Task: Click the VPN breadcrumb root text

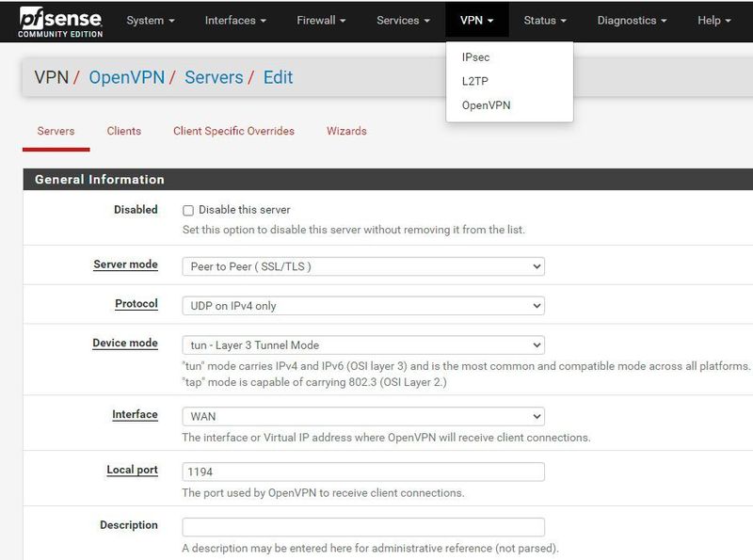Action: click(52, 77)
